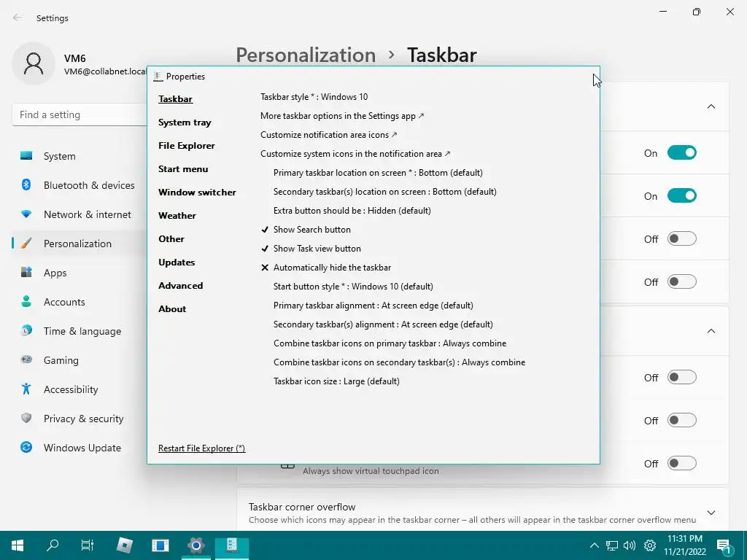747x560 pixels.
Task: Select the Other section in Properties
Action: click(x=171, y=239)
